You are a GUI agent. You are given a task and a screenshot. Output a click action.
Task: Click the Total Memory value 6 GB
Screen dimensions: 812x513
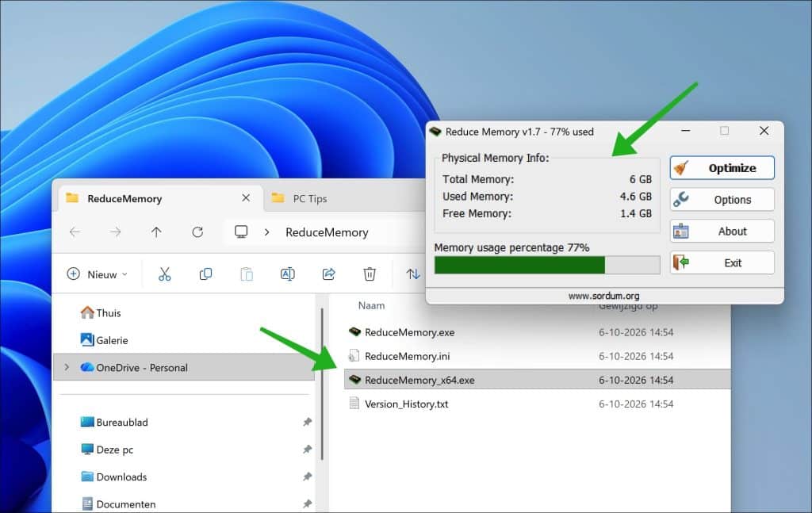point(641,179)
